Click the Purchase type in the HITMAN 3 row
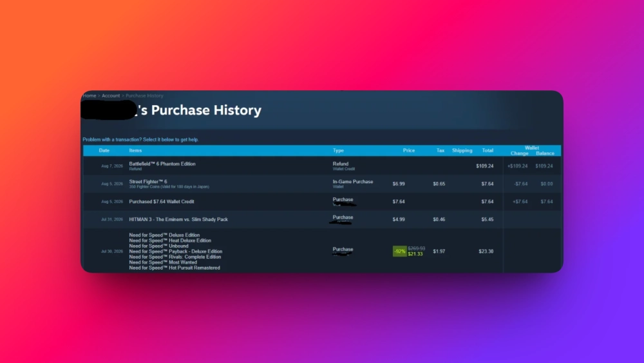Viewport: 644px width, 363px height. coord(343,217)
